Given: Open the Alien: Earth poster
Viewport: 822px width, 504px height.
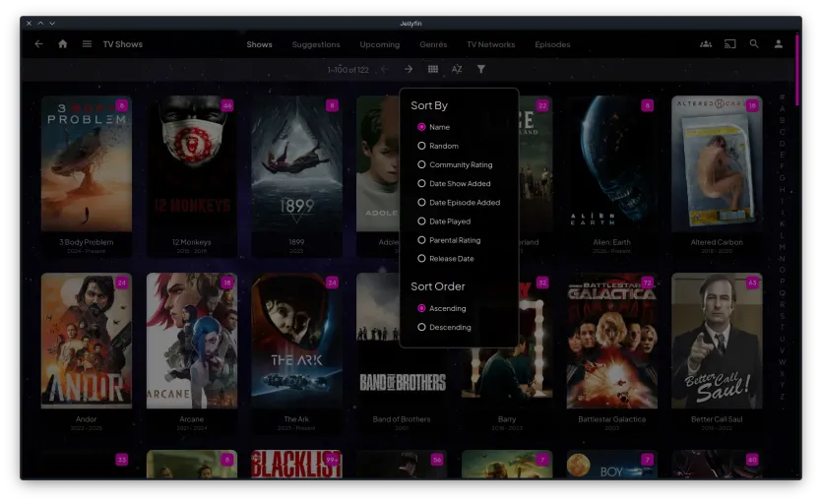Looking at the screenshot, I should (x=611, y=163).
